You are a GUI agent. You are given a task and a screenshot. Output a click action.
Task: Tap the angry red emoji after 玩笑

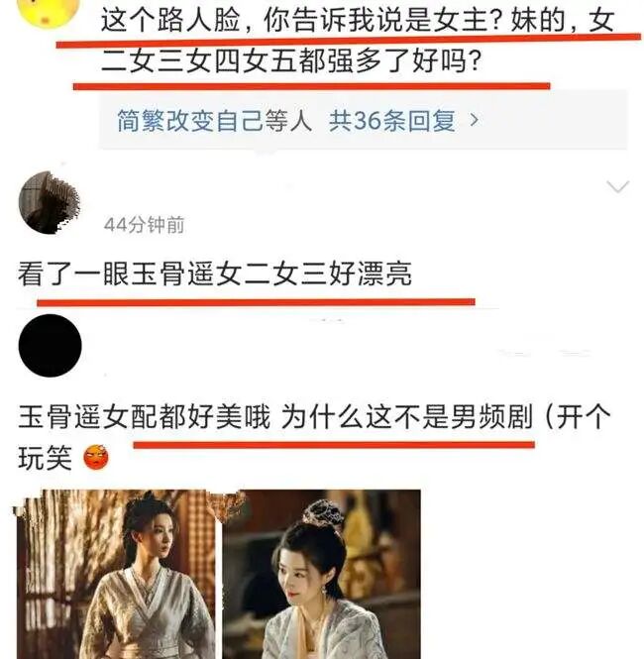click(96, 457)
